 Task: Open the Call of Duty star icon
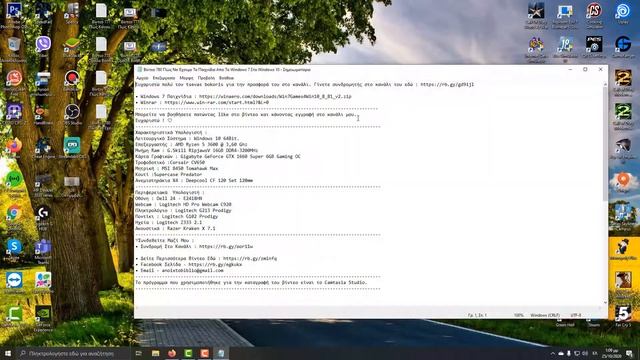tap(536, 11)
